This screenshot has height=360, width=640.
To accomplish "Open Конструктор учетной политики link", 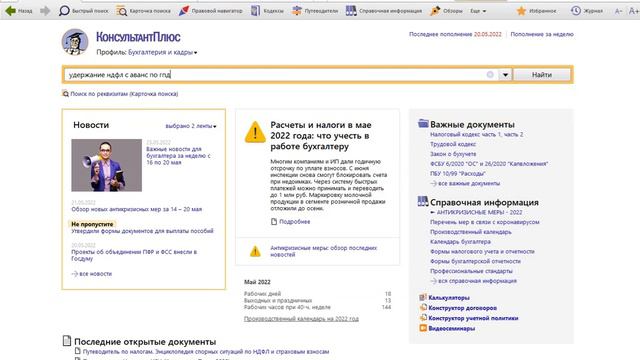I will [x=473, y=318].
